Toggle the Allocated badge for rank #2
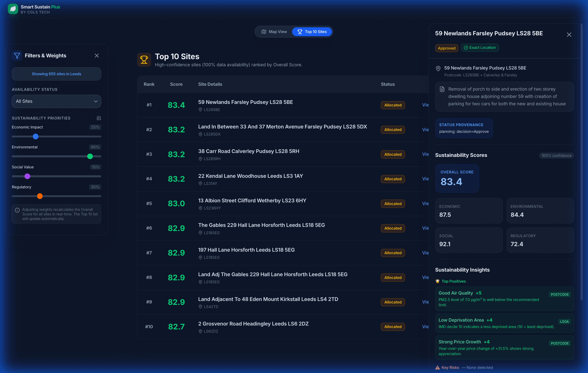The width and height of the screenshot is (588, 373). (x=392, y=130)
